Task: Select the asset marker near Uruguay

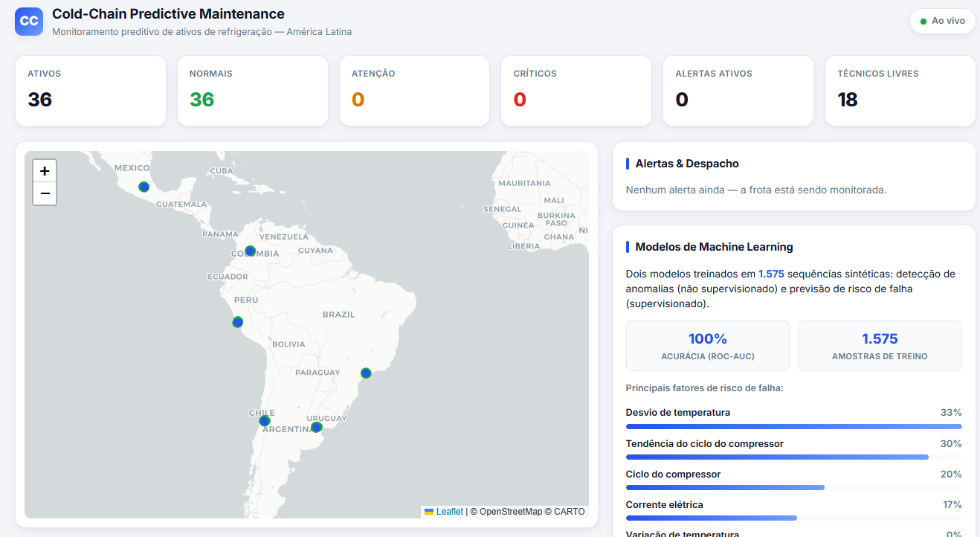Action: [316, 427]
